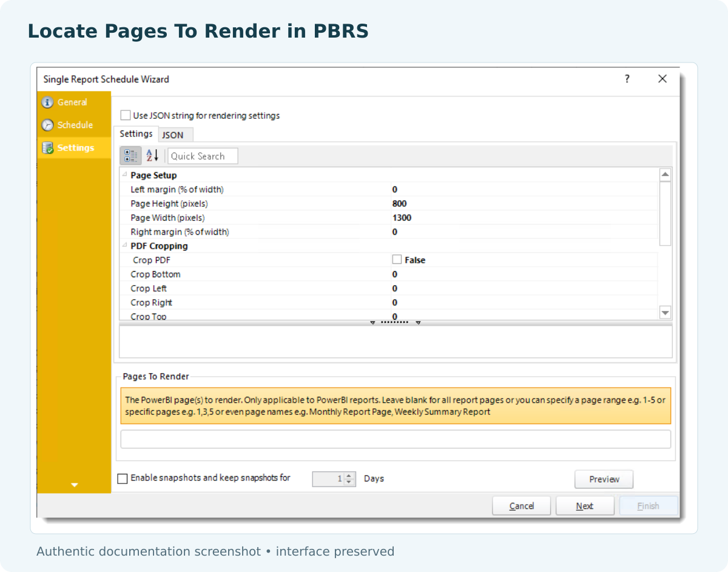Switch property grid to categorized view
This screenshot has width=728, height=572.
[130, 156]
